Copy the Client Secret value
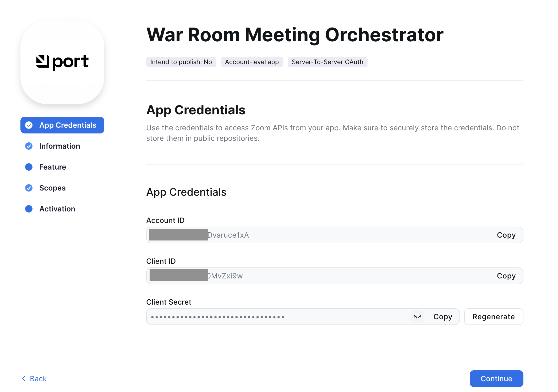This screenshot has width=558, height=392. coord(442,317)
